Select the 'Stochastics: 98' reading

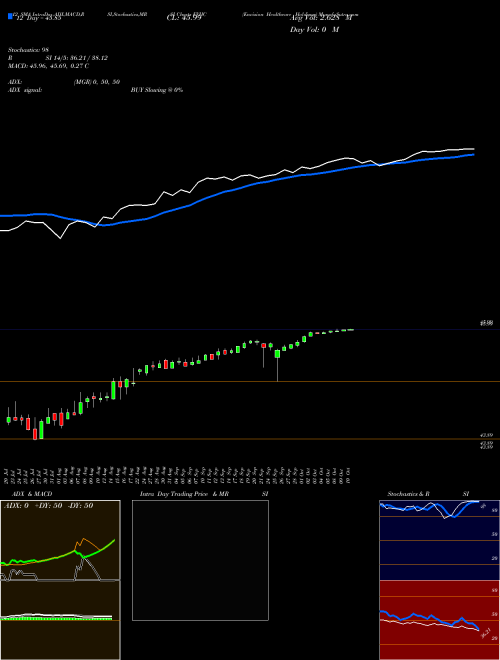point(28,50)
